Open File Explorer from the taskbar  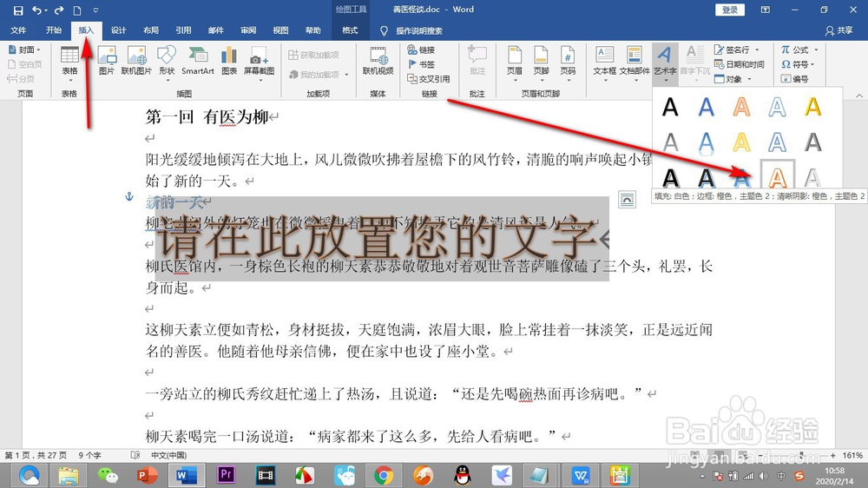click(68, 475)
